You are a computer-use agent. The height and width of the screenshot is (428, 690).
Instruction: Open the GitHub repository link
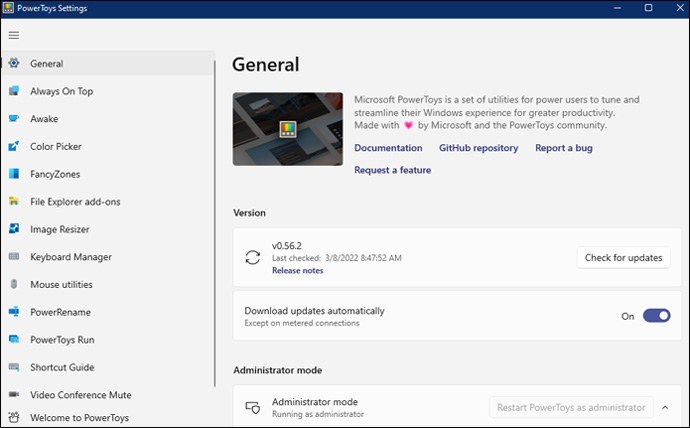(478, 148)
